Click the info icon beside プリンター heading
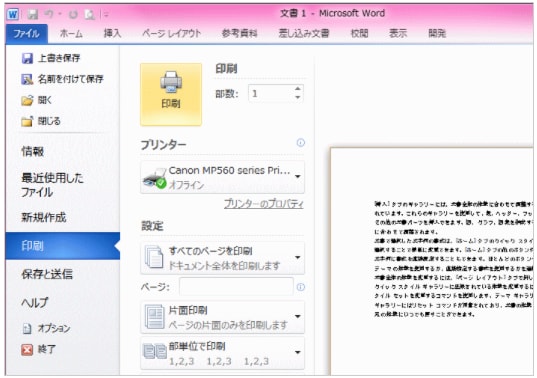 pos(301,143)
